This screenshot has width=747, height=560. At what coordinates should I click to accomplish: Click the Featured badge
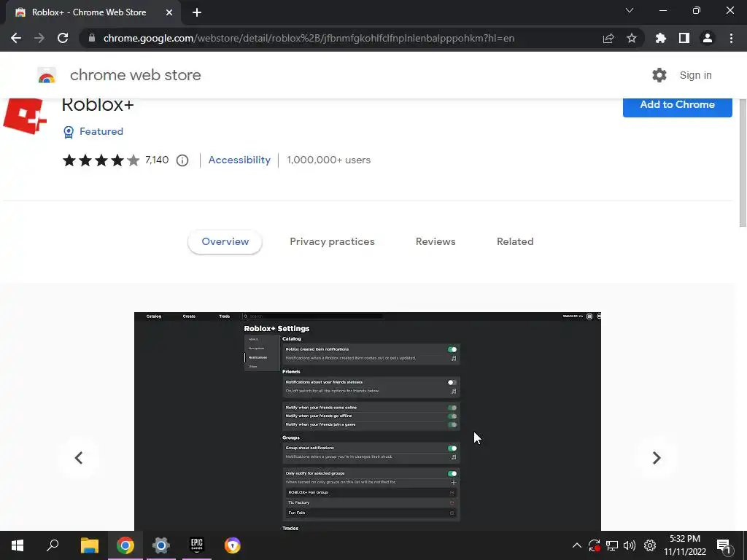(x=93, y=131)
